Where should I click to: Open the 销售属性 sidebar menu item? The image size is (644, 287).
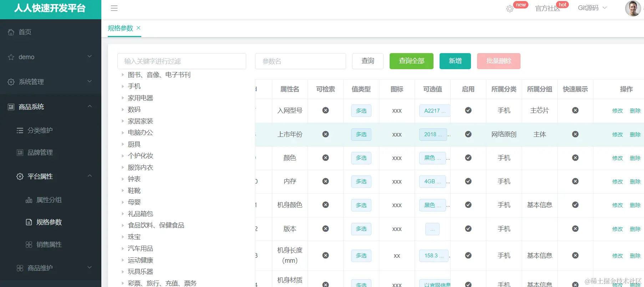(51, 245)
